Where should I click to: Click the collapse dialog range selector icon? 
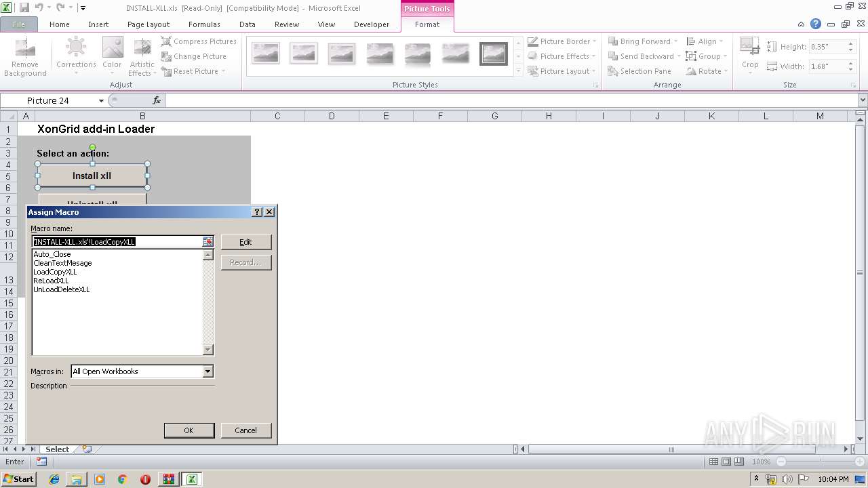coord(208,242)
